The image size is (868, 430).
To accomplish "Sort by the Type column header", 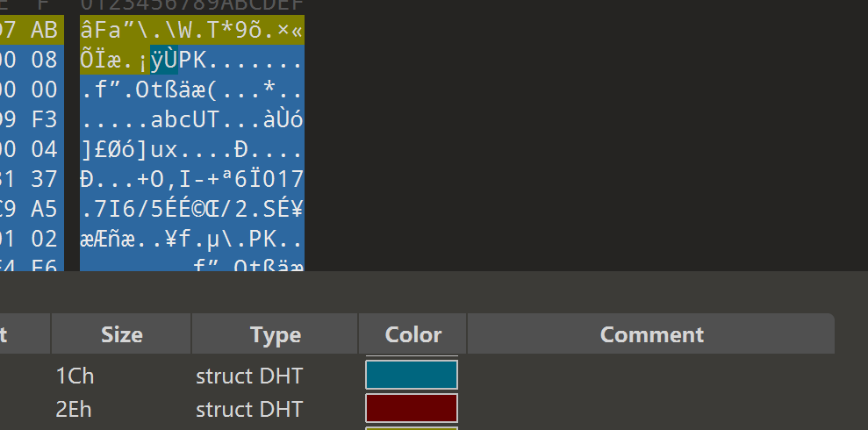I will (x=275, y=334).
